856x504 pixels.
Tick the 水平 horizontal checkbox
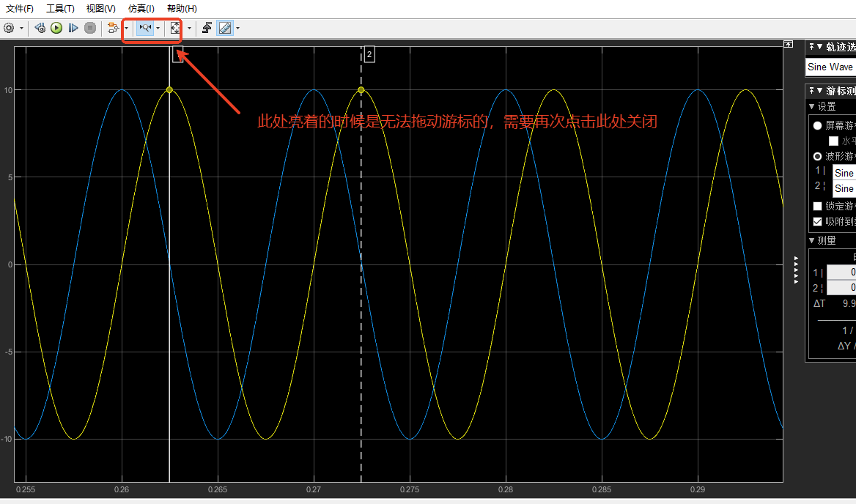tap(833, 141)
